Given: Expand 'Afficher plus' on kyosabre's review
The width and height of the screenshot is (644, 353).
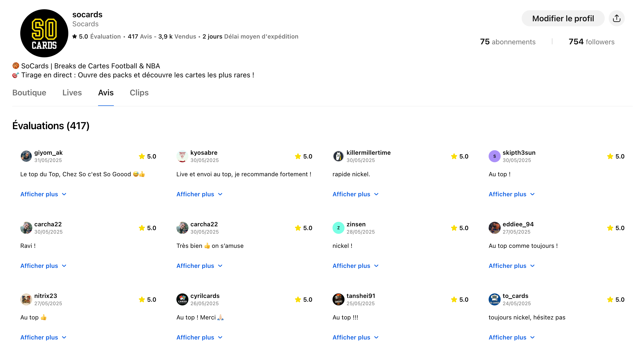Looking at the screenshot, I should [x=200, y=194].
